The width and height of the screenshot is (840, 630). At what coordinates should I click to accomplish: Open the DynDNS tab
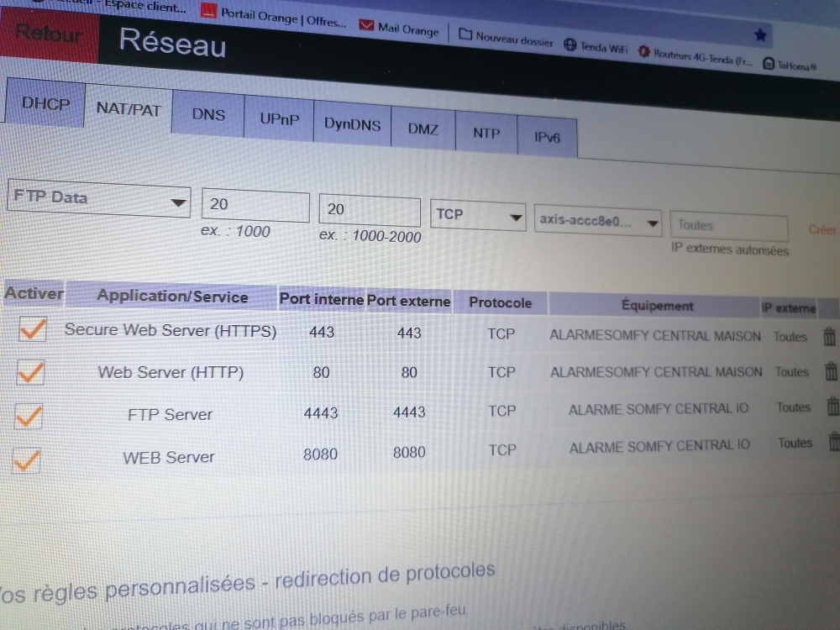tap(352, 124)
